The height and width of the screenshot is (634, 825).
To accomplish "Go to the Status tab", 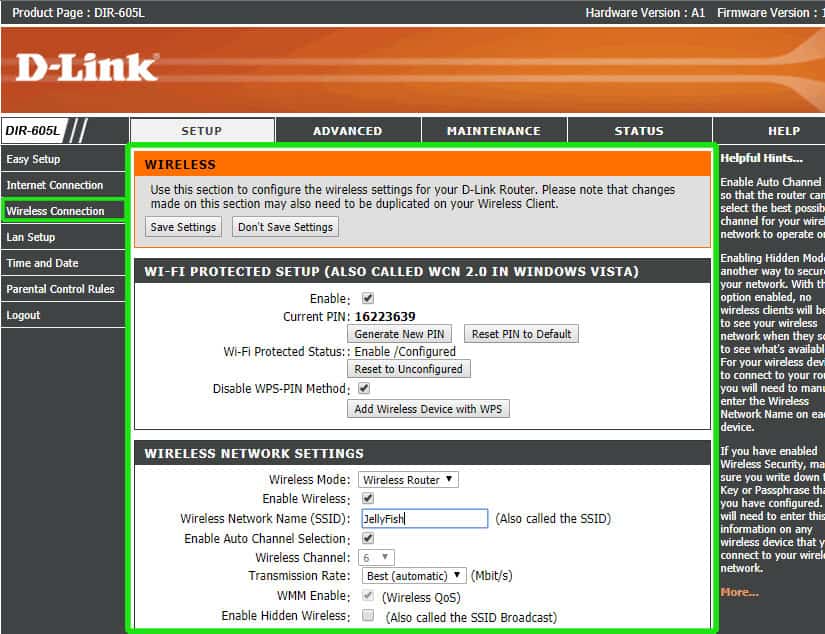I will [639, 130].
